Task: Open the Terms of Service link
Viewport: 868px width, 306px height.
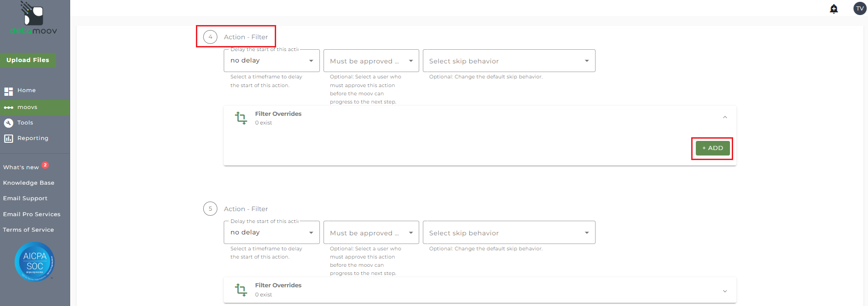Action: tap(28, 230)
